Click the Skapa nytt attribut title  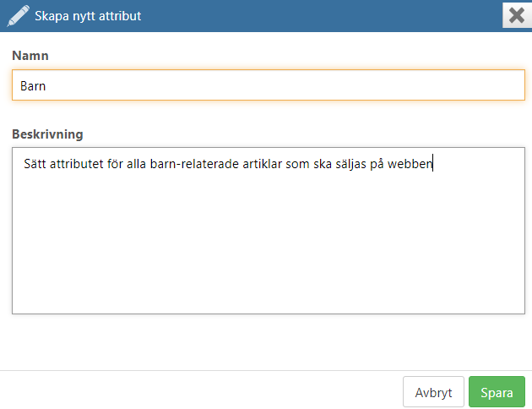click(x=88, y=16)
